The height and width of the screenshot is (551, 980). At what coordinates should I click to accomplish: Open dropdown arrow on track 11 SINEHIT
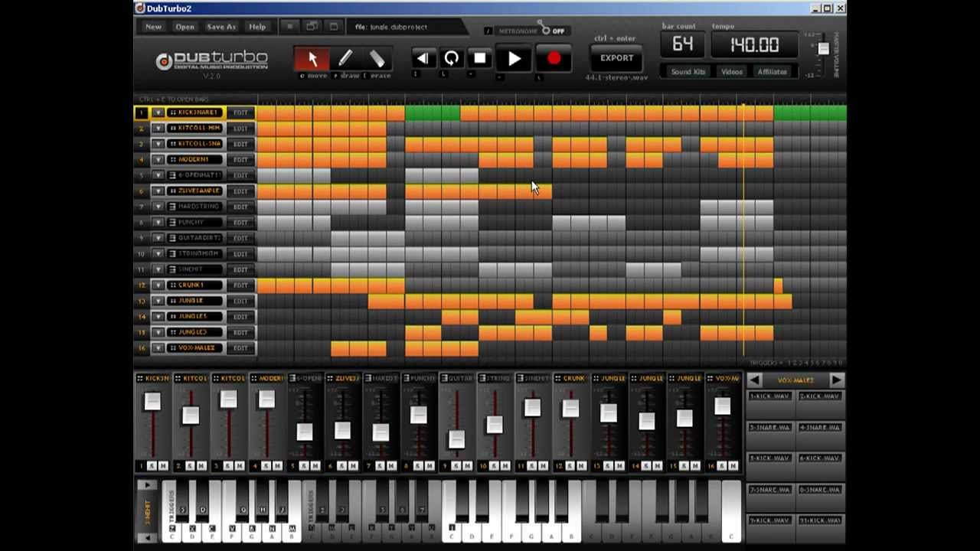tap(158, 269)
